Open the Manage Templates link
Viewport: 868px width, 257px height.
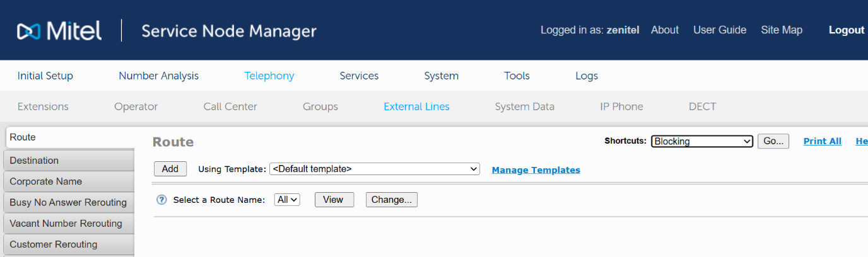pos(536,170)
